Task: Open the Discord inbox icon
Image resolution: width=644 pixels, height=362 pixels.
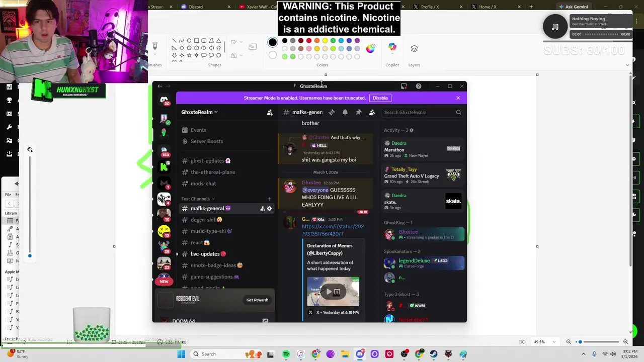Action: (x=404, y=86)
